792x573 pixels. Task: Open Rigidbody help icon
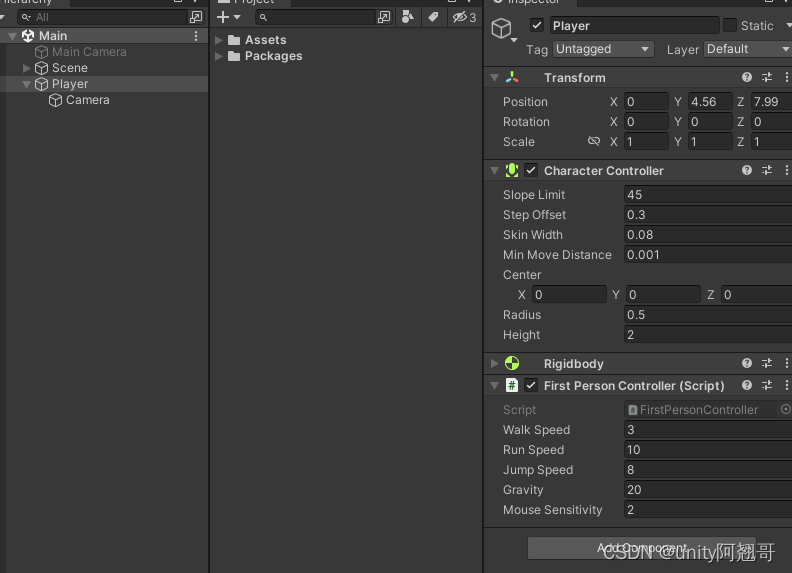pyautogui.click(x=747, y=363)
